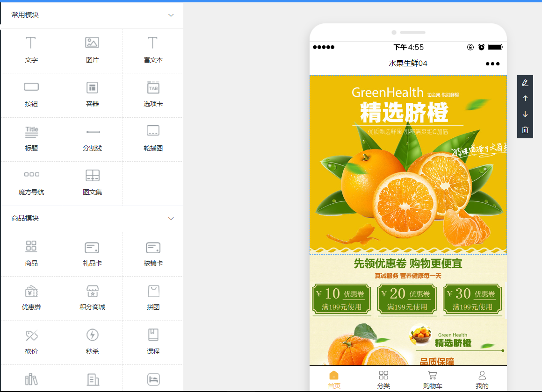
Task: Open the 购物车 tab in bottom navigation
Action: [432, 379]
